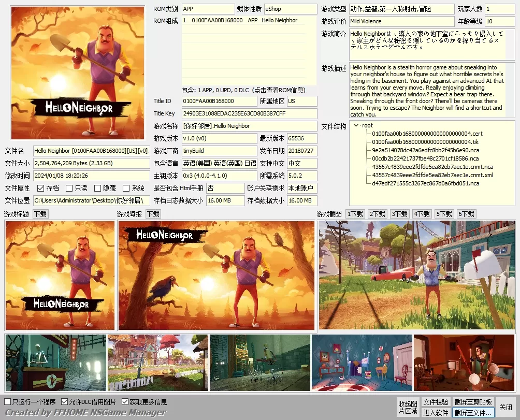Click the large Hello Neighbor cover image
Screen dimensions: 520x420
[78, 73]
